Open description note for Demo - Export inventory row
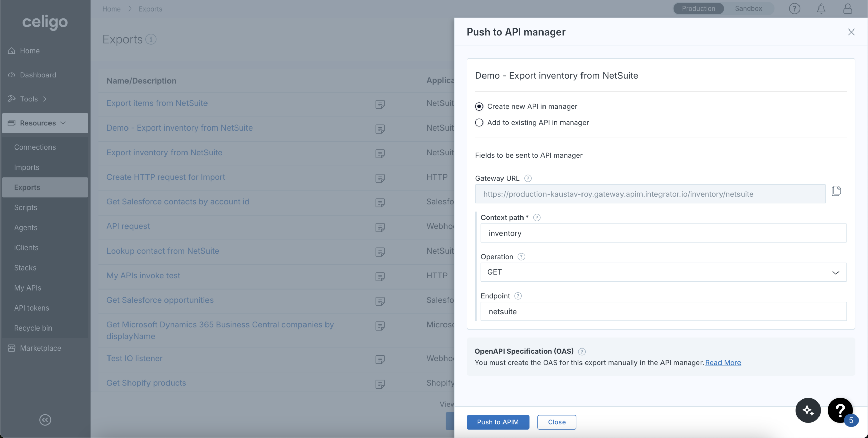The image size is (868, 438). click(380, 129)
